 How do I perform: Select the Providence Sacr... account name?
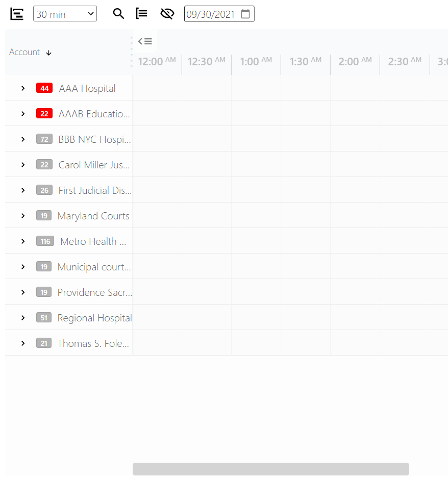[95, 293]
